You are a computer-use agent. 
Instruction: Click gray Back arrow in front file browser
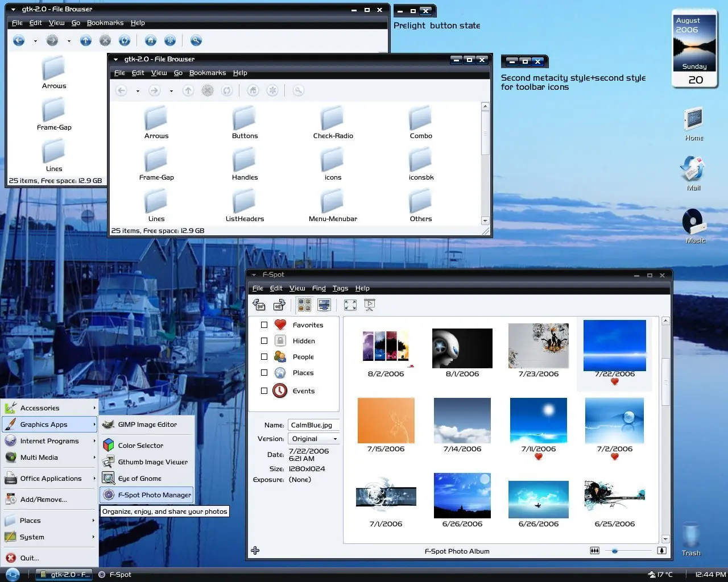[x=121, y=90]
